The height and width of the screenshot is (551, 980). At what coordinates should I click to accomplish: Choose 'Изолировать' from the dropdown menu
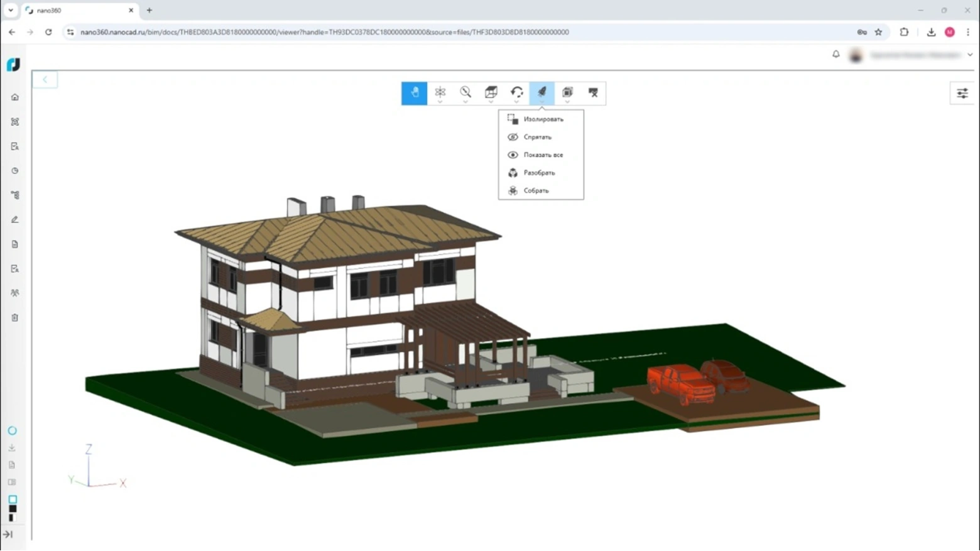[543, 119]
